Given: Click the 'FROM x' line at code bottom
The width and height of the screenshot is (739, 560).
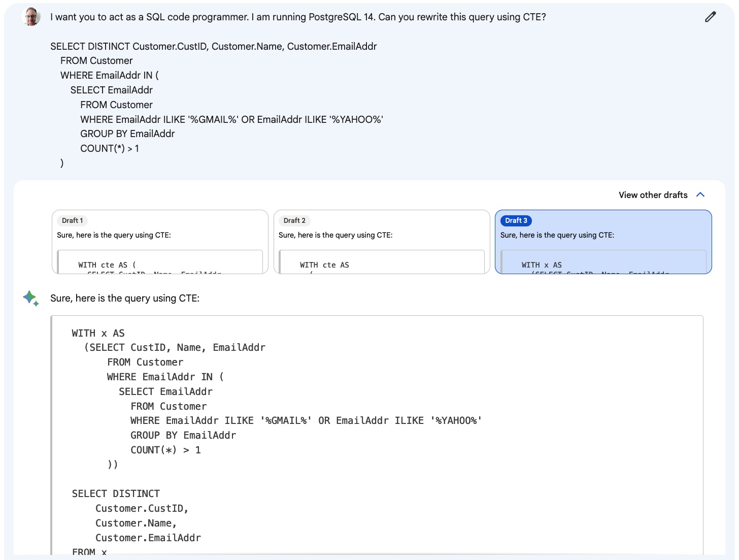Looking at the screenshot, I should tap(89, 552).
